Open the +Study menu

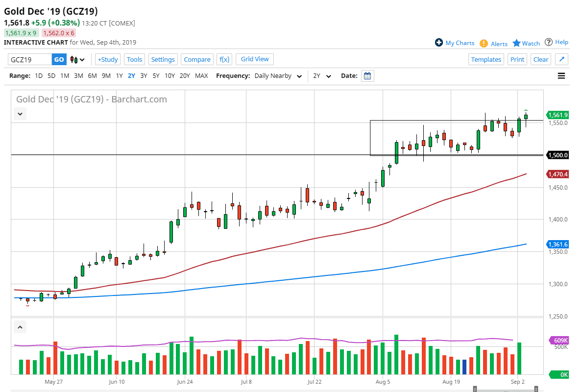click(x=108, y=59)
